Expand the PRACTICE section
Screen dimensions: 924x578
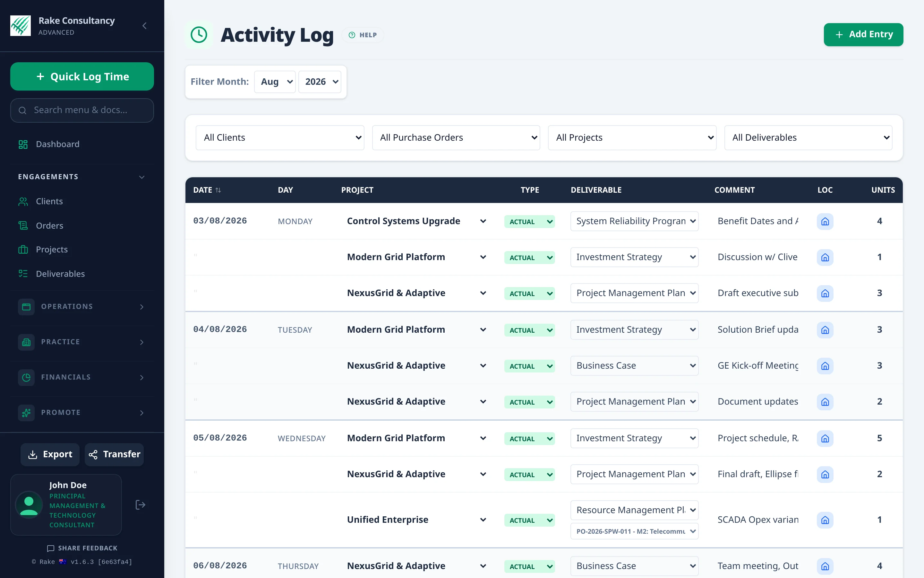[x=82, y=342]
